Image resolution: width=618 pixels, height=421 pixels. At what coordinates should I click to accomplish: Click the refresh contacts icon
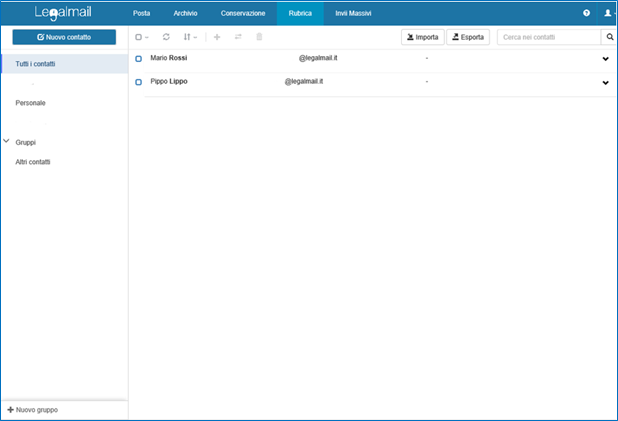[x=166, y=37]
